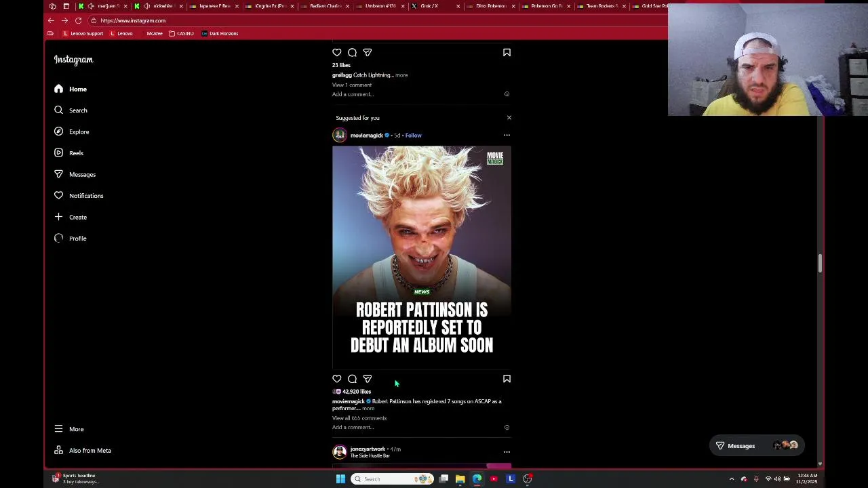
Task: Switch to the Team Rockets tab
Action: pos(602,6)
